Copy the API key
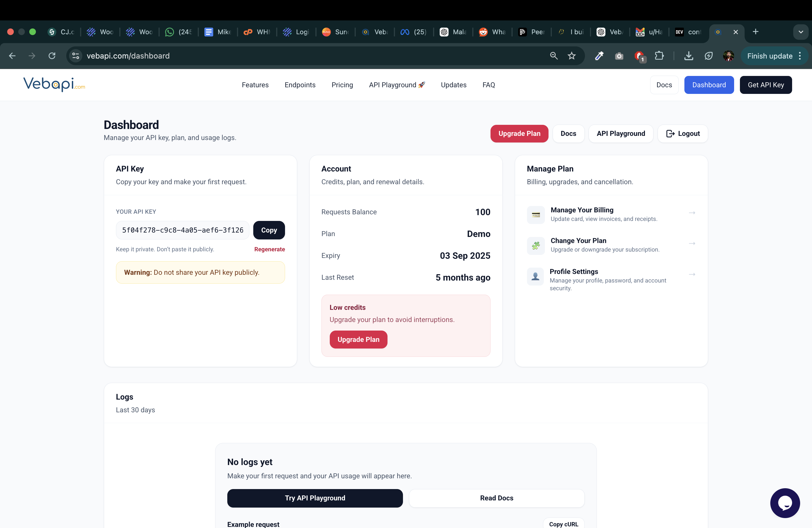Viewport: 812px width, 528px height. tap(269, 230)
